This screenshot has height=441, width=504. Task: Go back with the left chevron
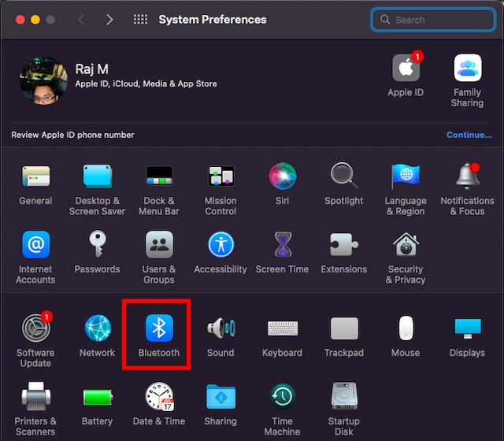pos(82,20)
